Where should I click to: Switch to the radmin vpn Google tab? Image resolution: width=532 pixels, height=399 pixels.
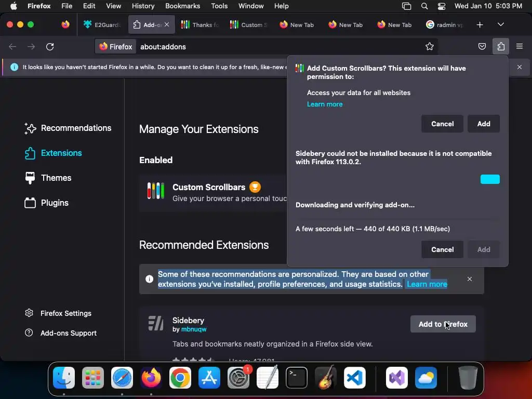pos(445,25)
